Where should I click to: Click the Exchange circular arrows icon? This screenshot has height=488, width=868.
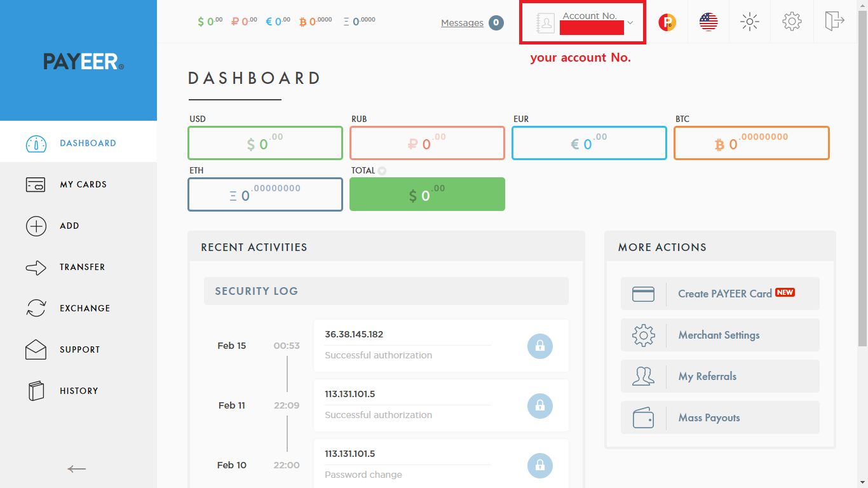(36, 308)
